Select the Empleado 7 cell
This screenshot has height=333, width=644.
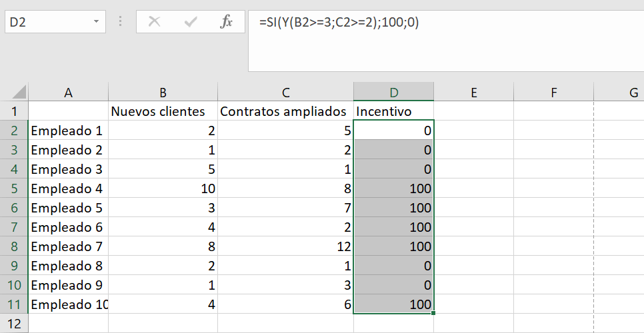click(68, 246)
